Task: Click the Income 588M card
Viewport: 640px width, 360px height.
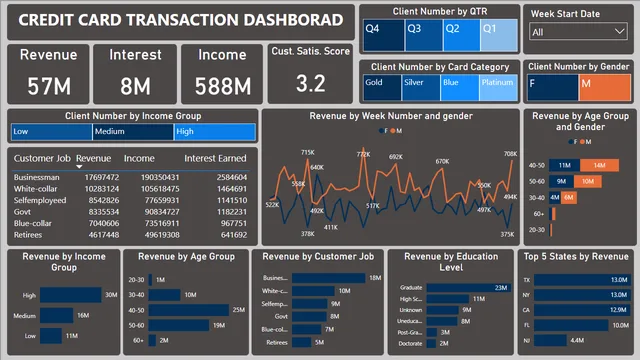Action: click(222, 74)
